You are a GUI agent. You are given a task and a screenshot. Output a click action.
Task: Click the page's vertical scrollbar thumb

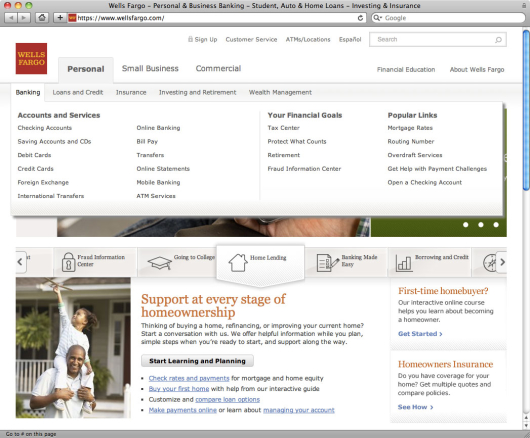tap(526, 110)
